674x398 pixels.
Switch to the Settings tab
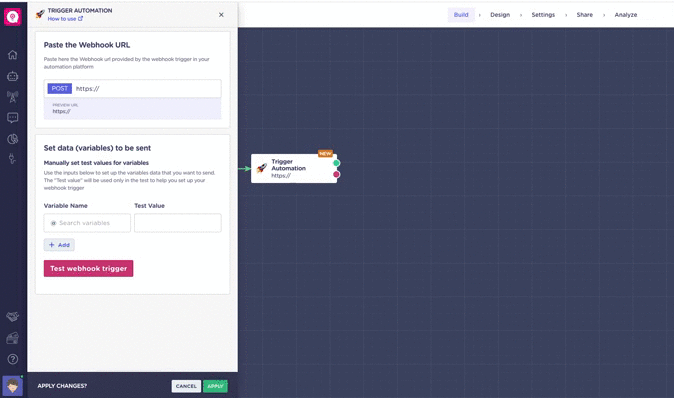pyautogui.click(x=543, y=15)
